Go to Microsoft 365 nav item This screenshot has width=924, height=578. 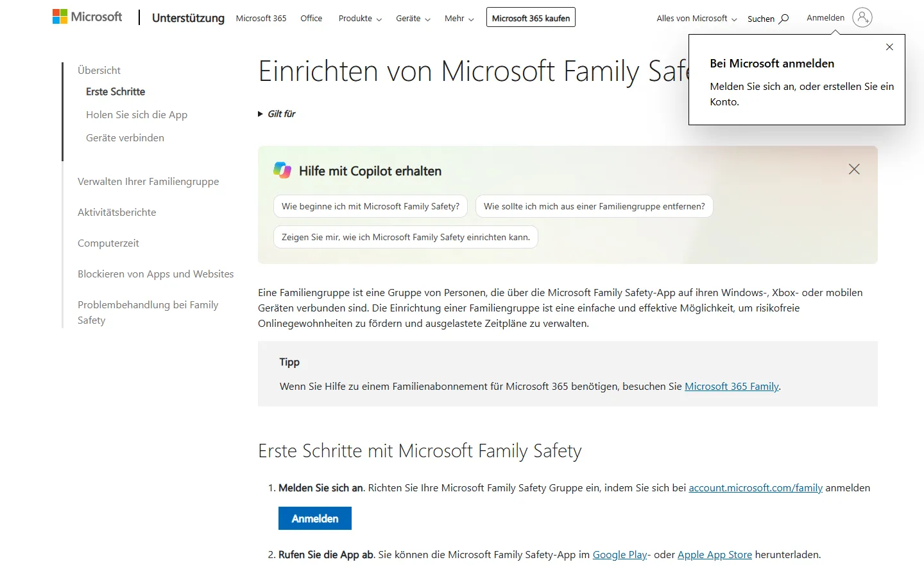pos(261,19)
